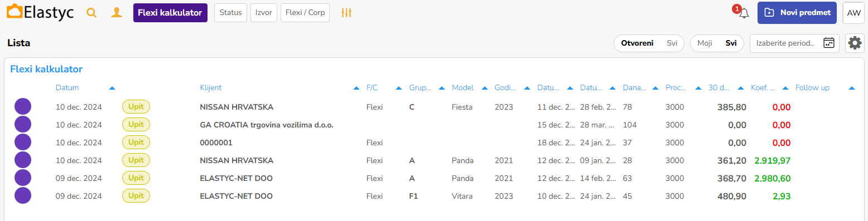Sort by Datum column arrow

coord(112,88)
